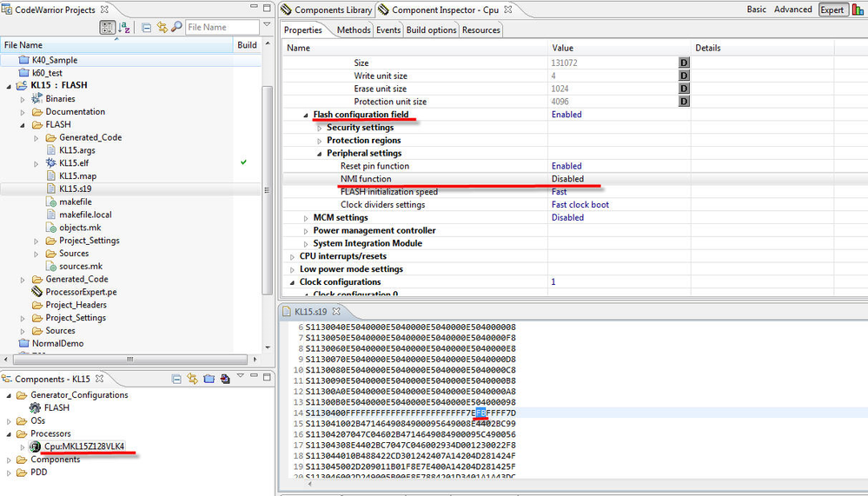Expand the top-level Project_Settings folder
The width and height of the screenshot is (868, 496).
pyautogui.click(x=23, y=318)
